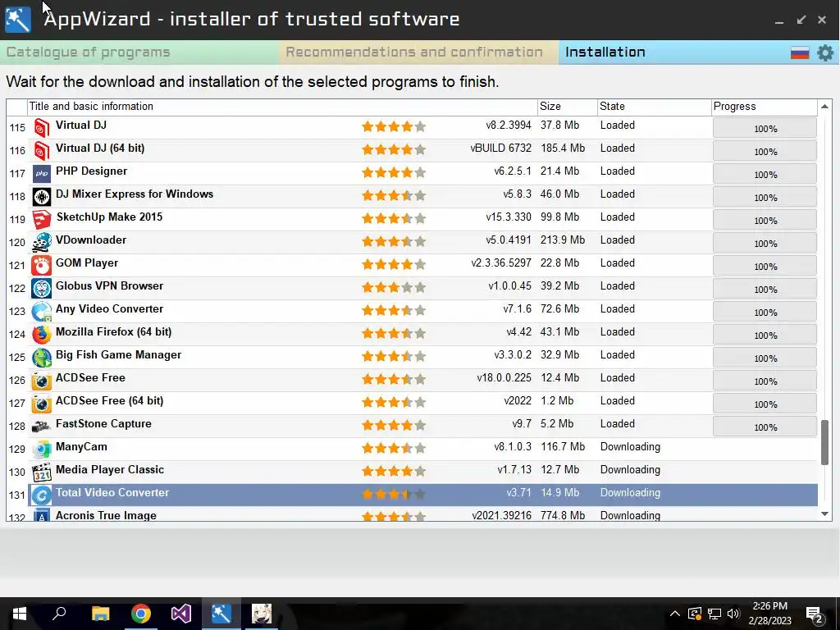This screenshot has width=840, height=630.
Task: Click Total Video Converter star rating
Action: [394, 494]
